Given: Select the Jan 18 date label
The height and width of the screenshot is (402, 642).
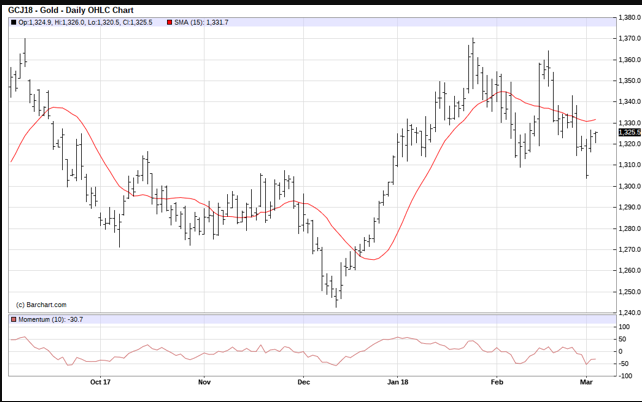Looking at the screenshot, I should coord(398,381).
